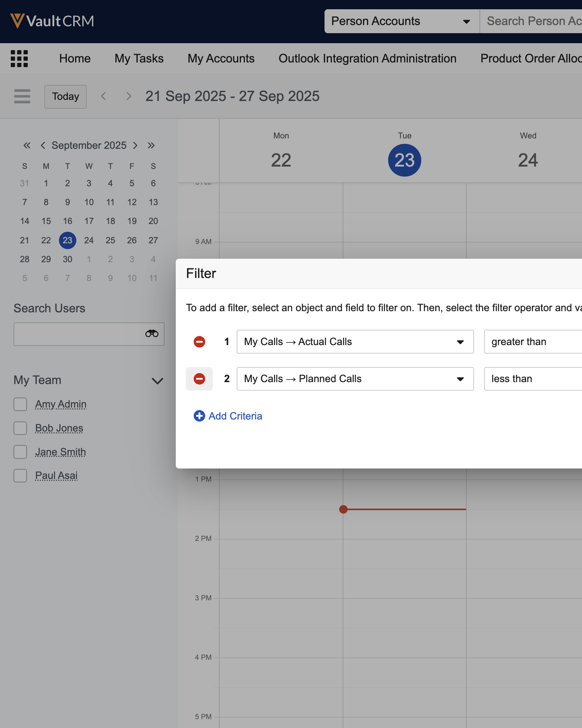582x728 pixels.
Task: Click the Today button
Action: [66, 96]
